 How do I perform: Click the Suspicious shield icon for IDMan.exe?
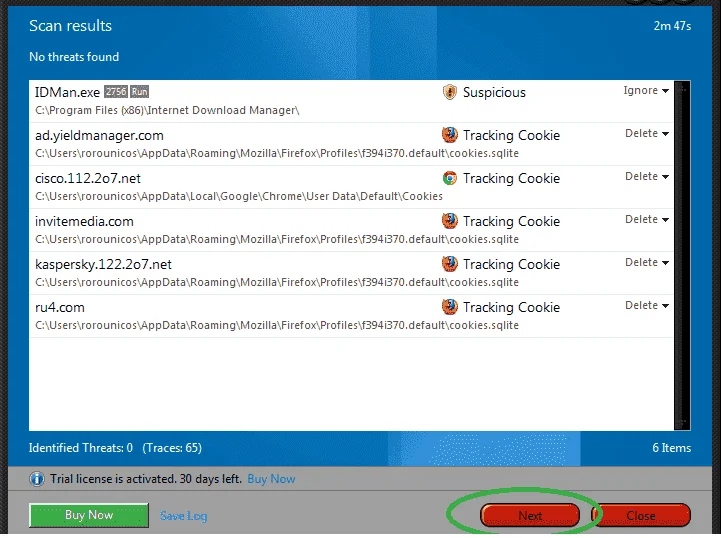[450, 92]
